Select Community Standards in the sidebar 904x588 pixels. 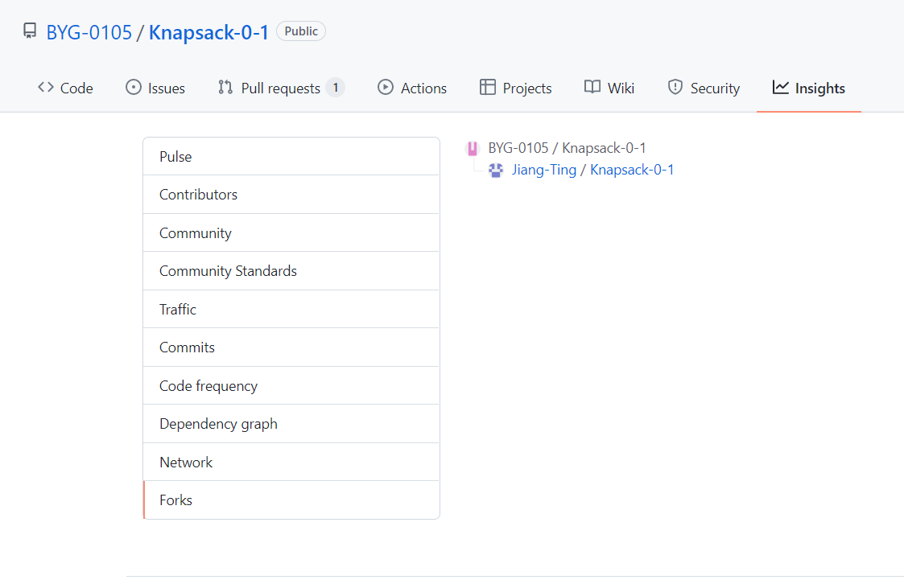pos(291,271)
